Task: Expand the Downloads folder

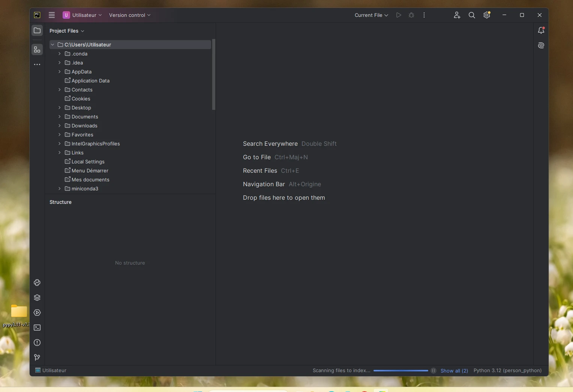Action: coord(60,126)
